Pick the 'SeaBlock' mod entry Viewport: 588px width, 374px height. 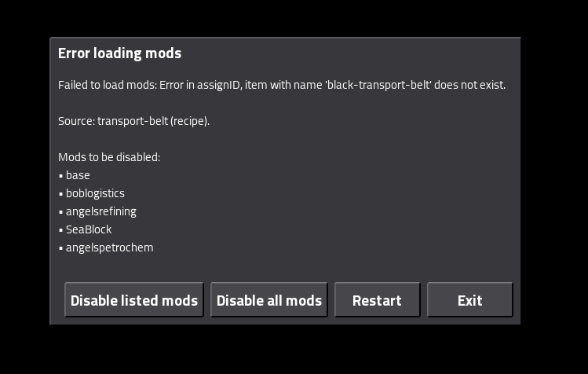pos(89,229)
